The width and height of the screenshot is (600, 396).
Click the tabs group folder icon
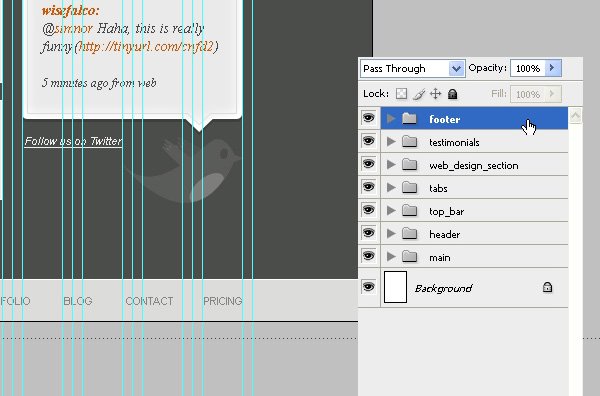click(x=409, y=188)
